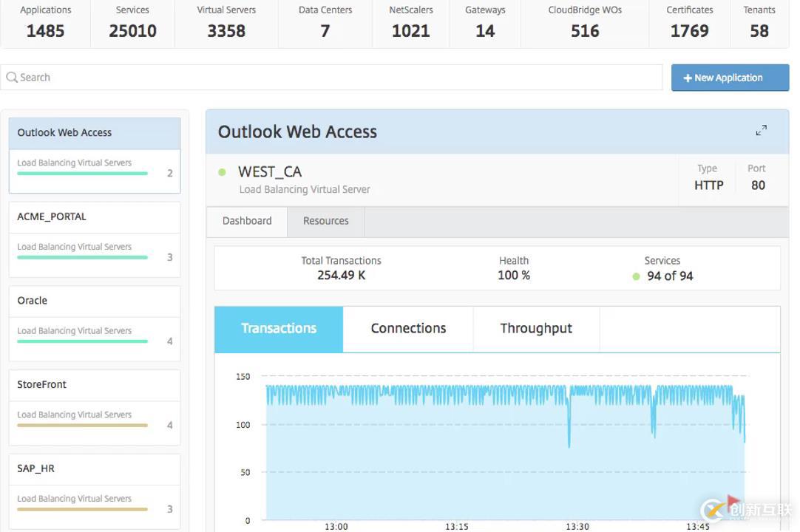Click the search magnifier icon

click(x=12, y=78)
